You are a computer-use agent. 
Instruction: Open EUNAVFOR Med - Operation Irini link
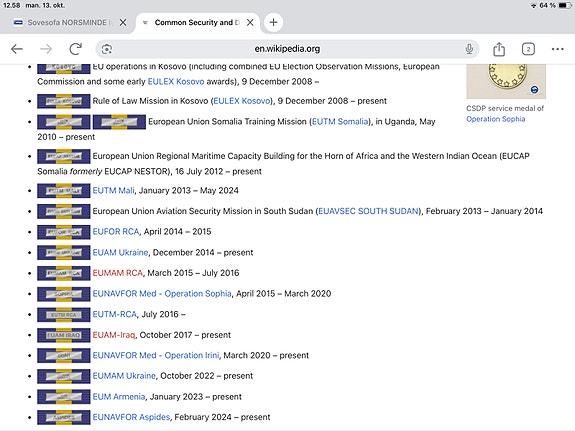pyautogui.click(x=156, y=355)
